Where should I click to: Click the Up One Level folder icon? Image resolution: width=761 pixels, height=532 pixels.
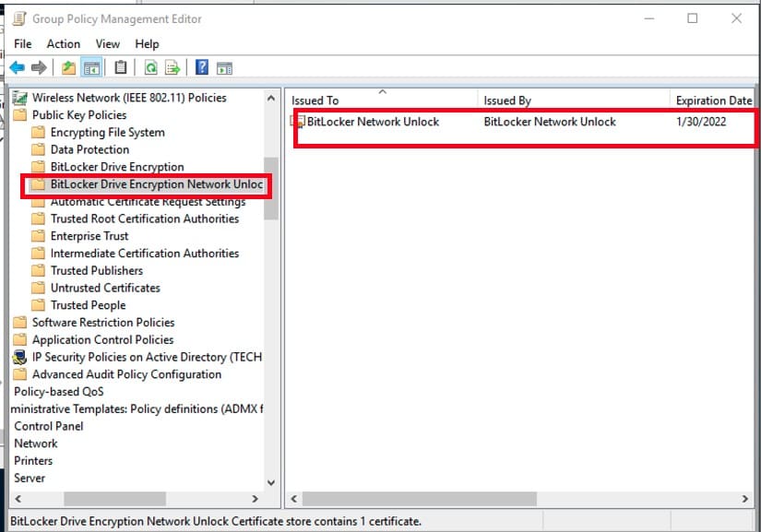68,67
